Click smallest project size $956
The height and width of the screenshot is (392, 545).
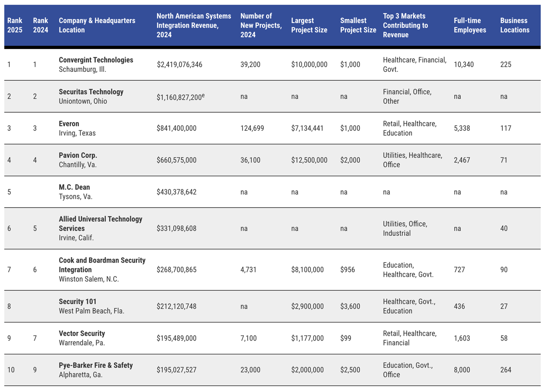pyautogui.click(x=348, y=270)
